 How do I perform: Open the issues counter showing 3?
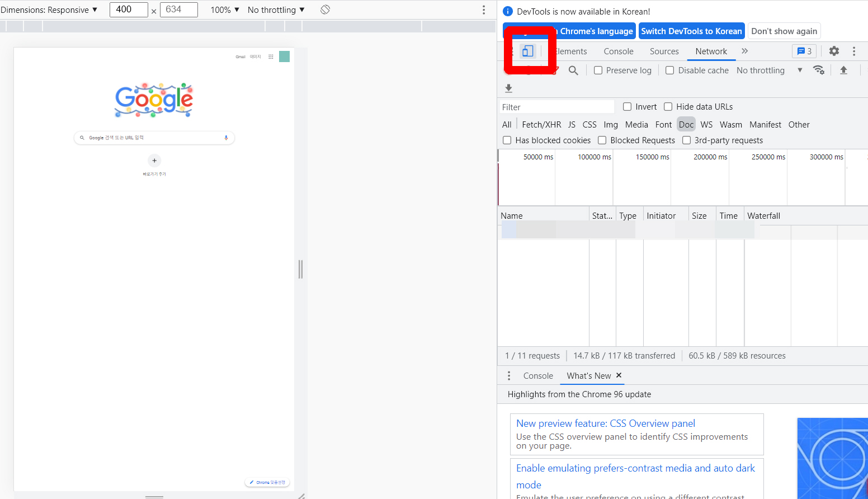tap(804, 51)
